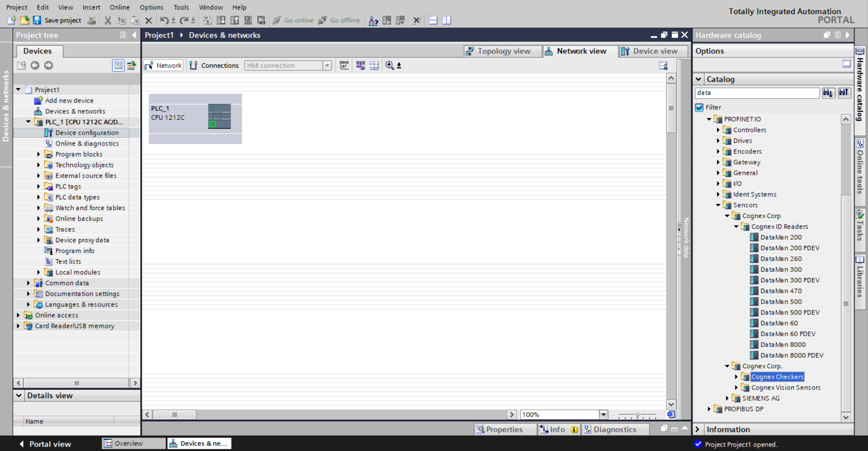The width and height of the screenshot is (868, 451).
Task: Click the catalog search field containing data
Action: [x=756, y=93]
